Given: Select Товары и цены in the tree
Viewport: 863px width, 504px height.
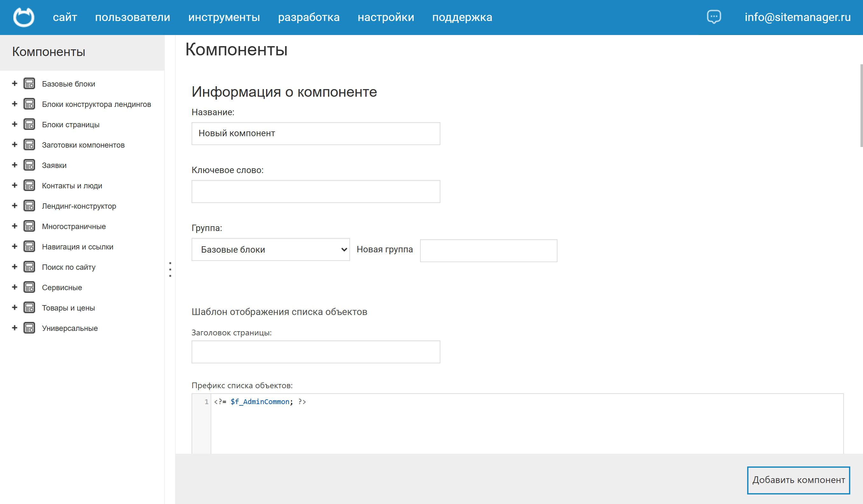Looking at the screenshot, I should tap(68, 308).
